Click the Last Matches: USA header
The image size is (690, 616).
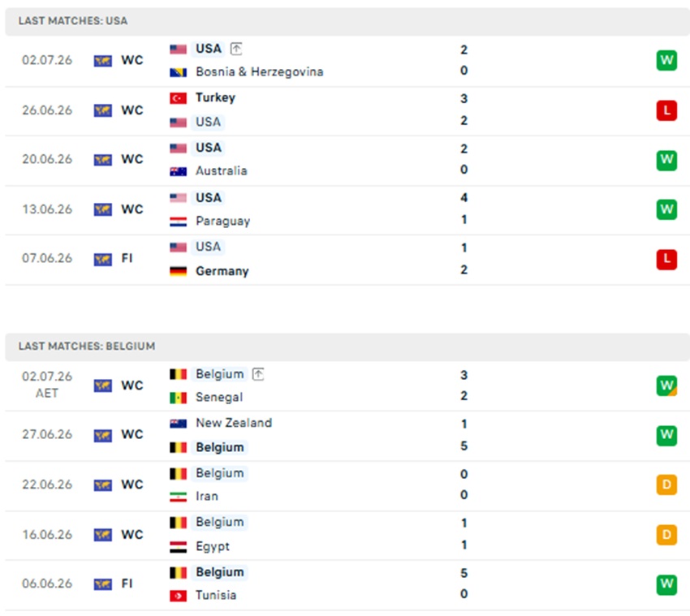point(73,21)
